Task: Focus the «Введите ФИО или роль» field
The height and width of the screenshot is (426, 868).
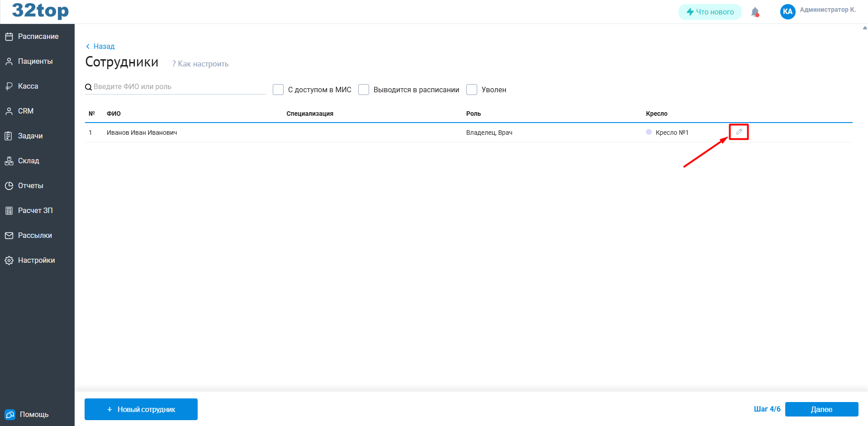Action: [179, 87]
